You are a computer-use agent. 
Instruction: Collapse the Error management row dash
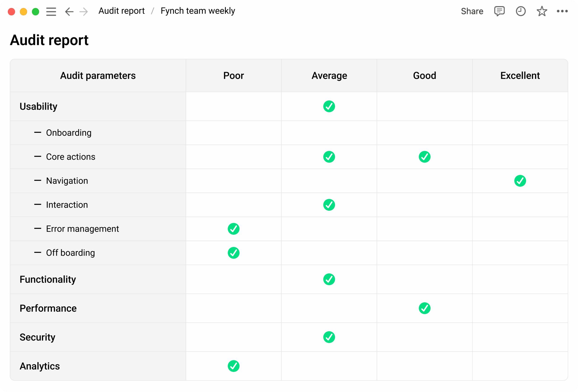coord(37,229)
